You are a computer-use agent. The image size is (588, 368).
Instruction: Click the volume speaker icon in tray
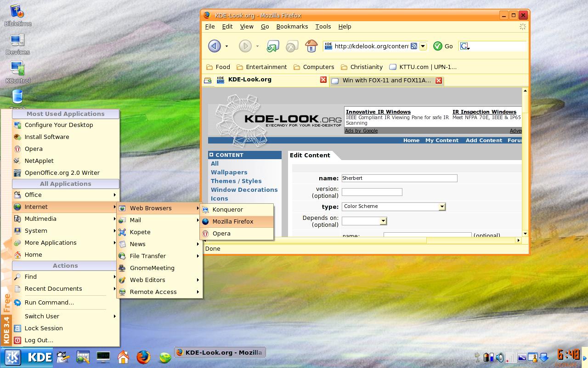[x=500, y=357]
